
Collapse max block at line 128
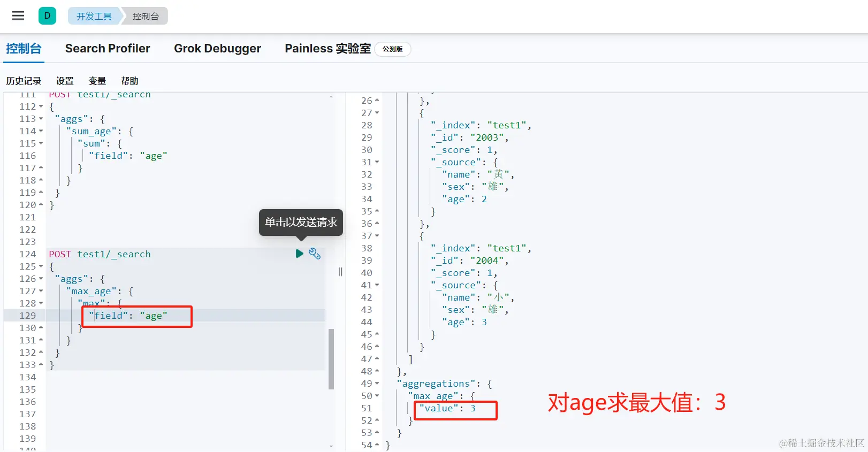tap(41, 303)
